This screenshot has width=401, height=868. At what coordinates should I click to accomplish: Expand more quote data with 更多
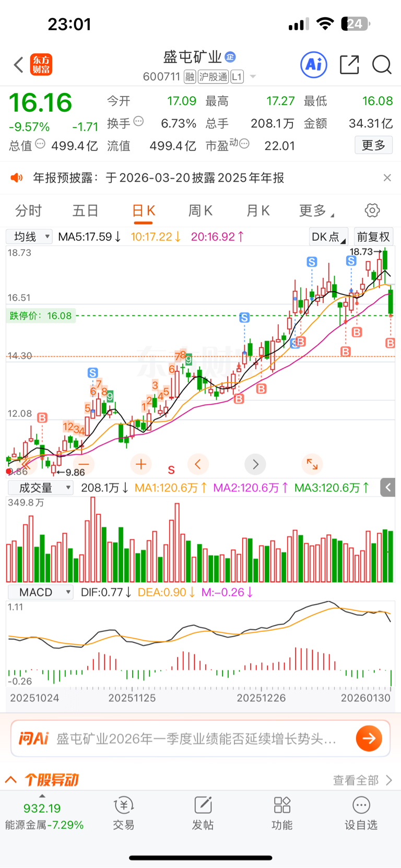(x=373, y=145)
